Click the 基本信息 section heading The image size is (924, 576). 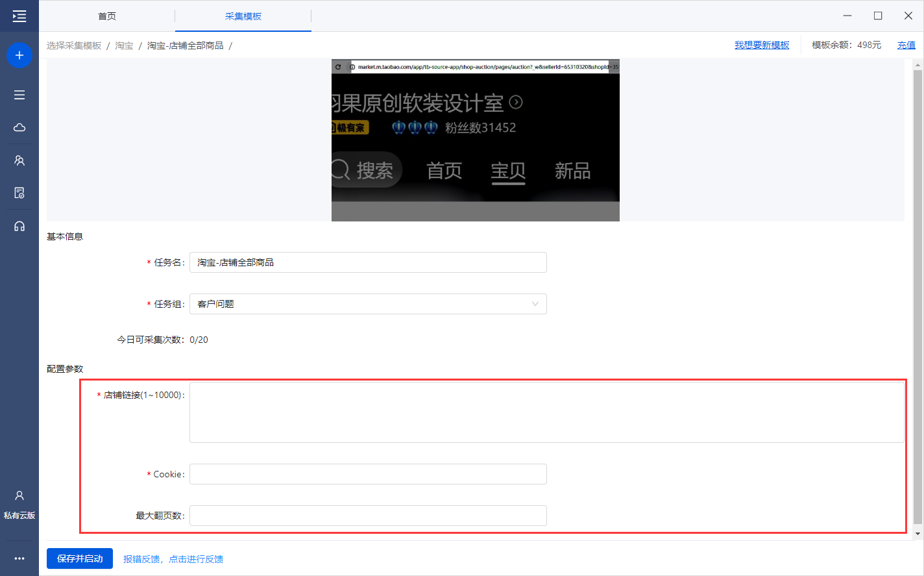coord(65,236)
